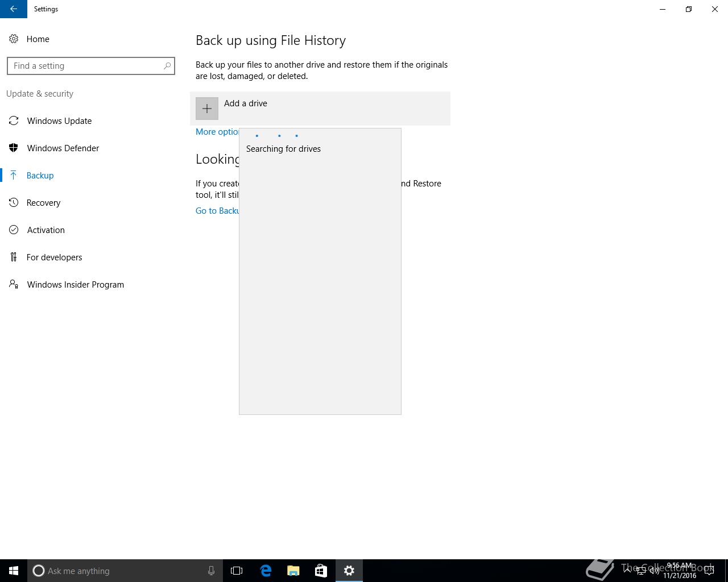Viewport: 728px width, 582px height.
Task: Click the back arrow in Settings
Action: (14, 9)
